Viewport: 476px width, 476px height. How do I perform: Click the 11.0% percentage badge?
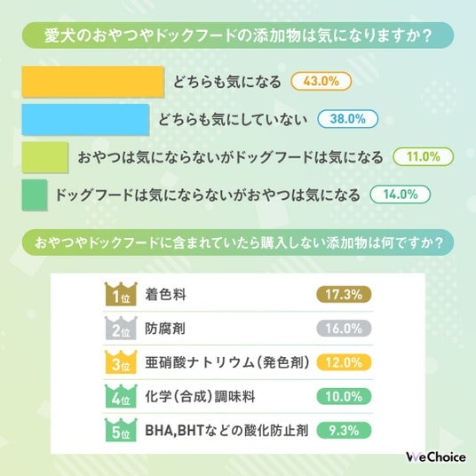click(x=424, y=156)
